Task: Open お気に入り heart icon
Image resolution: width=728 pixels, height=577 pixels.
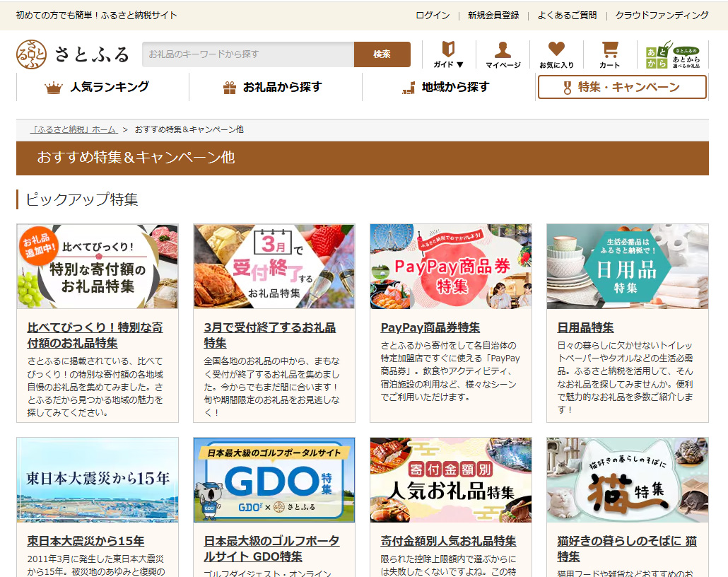Action: coord(556,54)
